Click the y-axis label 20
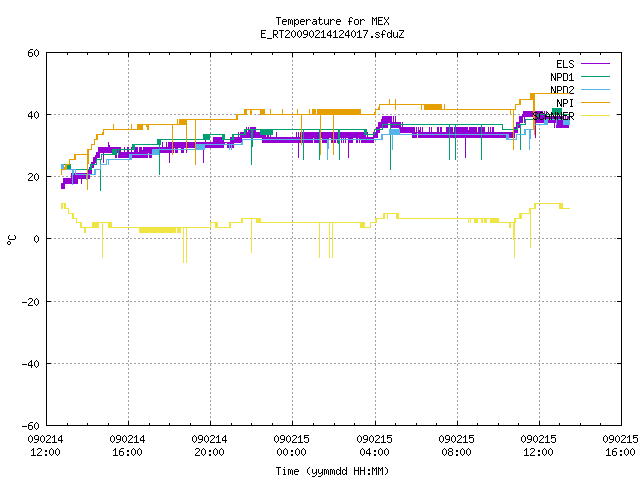Screen dimensions: 640x480 [x=33, y=178]
